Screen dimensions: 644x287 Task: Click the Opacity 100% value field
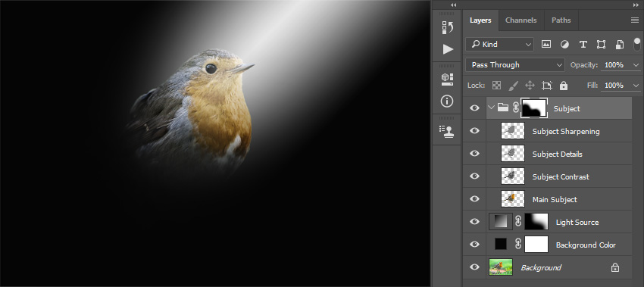[615, 65]
